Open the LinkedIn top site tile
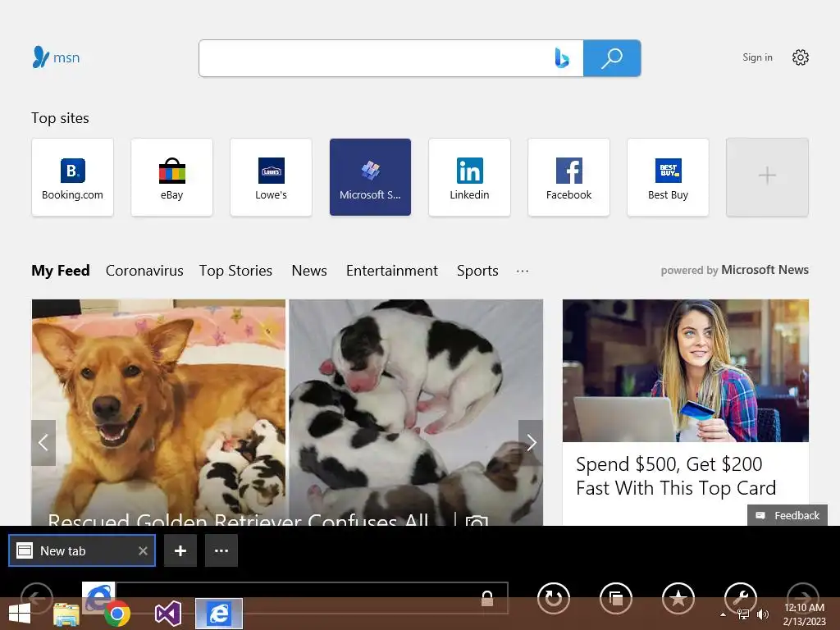The height and width of the screenshot is (630, 840). 469,177
